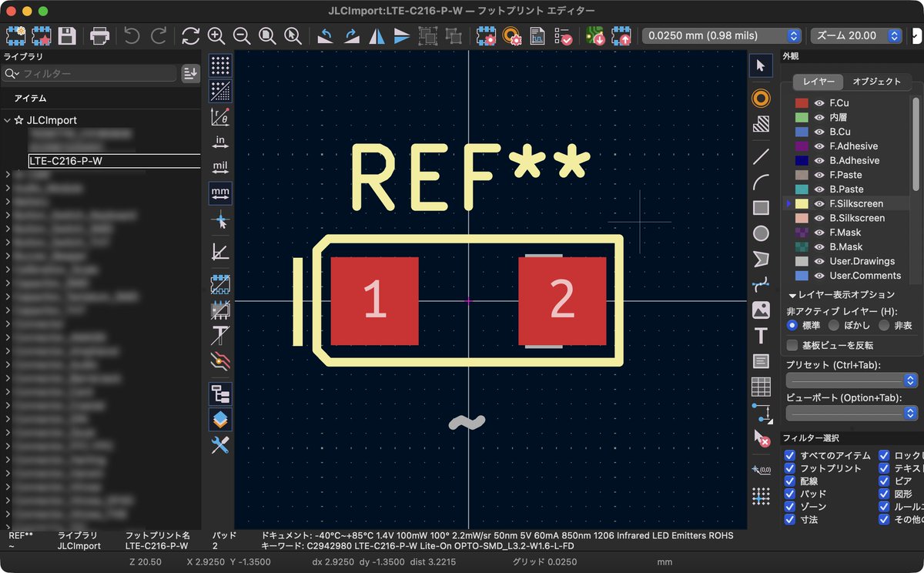Open the ビューポート viewport dropdown

point(852,414)
